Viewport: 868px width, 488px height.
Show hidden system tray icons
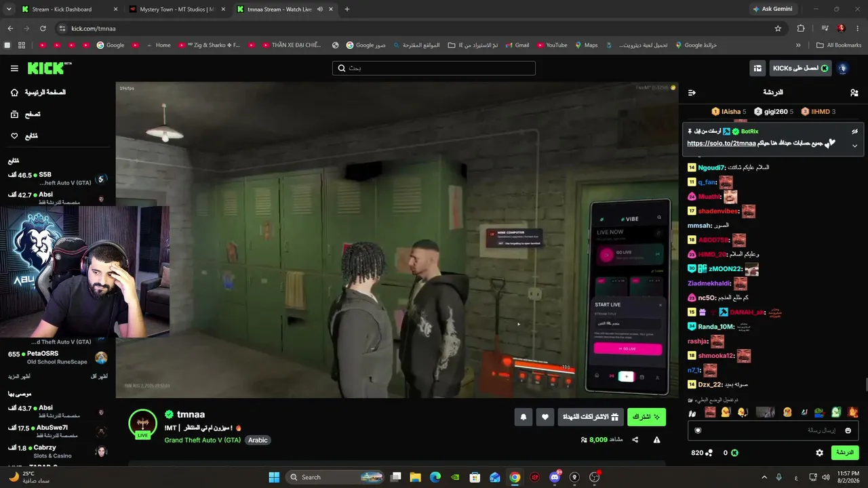click(764, 477)
